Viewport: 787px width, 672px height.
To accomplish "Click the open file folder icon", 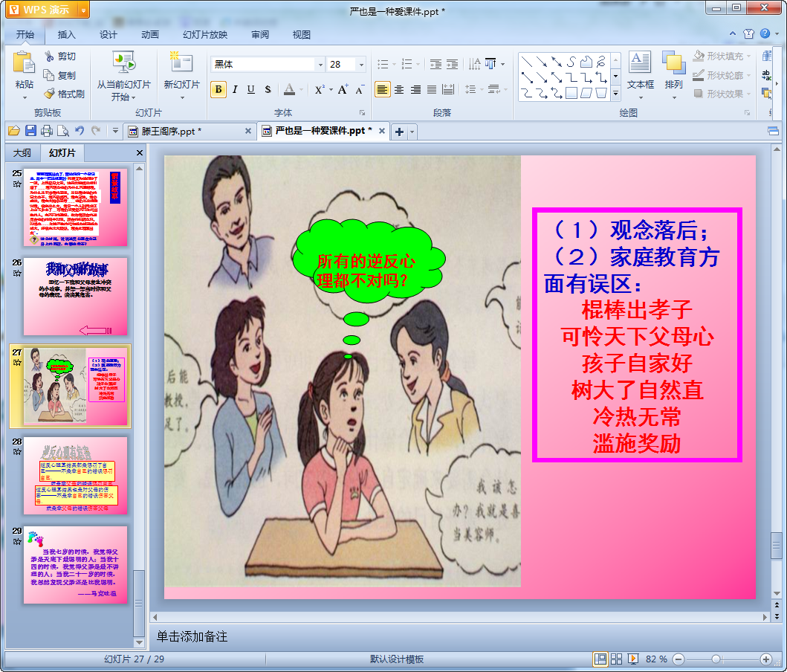I will (x=14, y=131).
